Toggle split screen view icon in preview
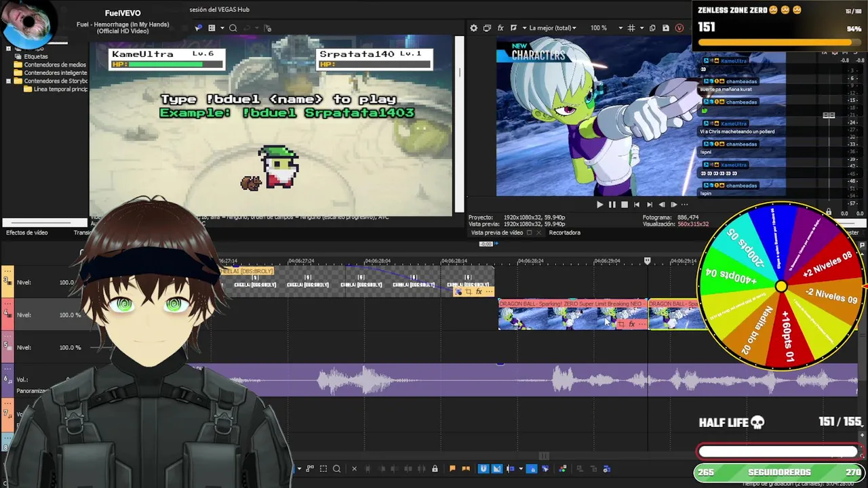Viewport: 868px width, 488px height. (x=513, y=28)
